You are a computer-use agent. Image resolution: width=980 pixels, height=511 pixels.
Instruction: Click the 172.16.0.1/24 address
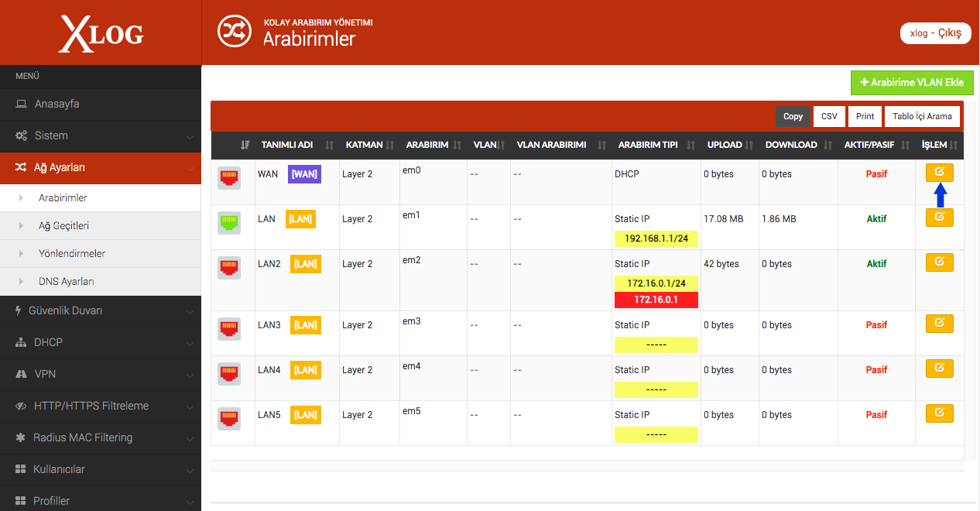(x=656, y=283)
